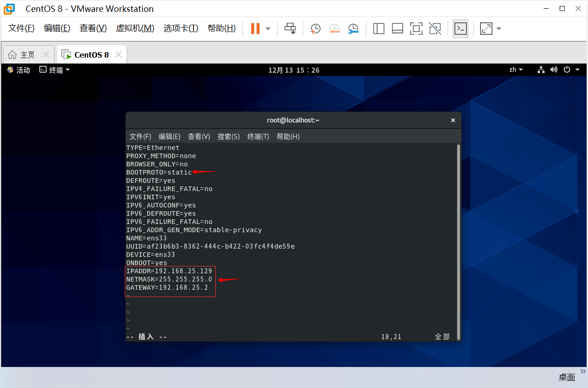Toggle Unity mode icon
Image resolution: width=588 pixels, height=388 pixels.
pos(435,29)
